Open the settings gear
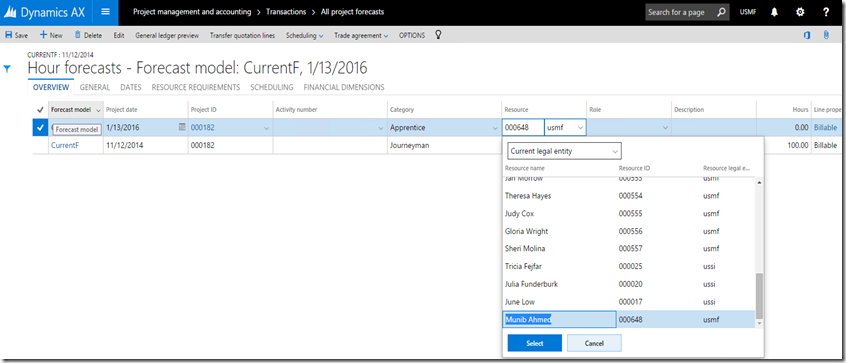 coord(800,12)
